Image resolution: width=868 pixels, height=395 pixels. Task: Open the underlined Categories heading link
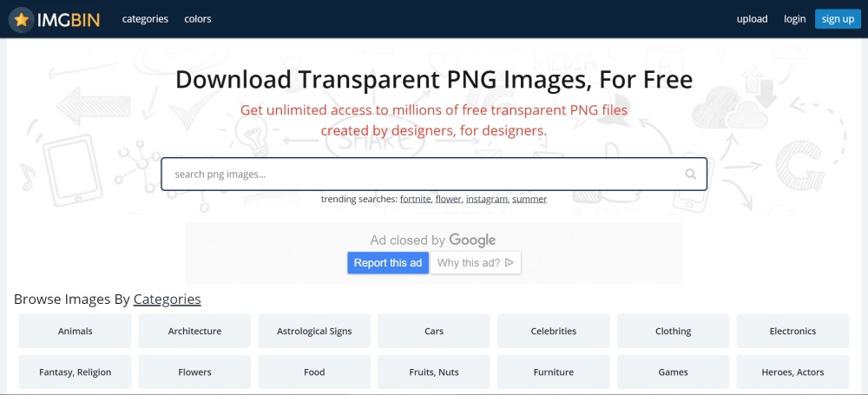coord(167,300)
